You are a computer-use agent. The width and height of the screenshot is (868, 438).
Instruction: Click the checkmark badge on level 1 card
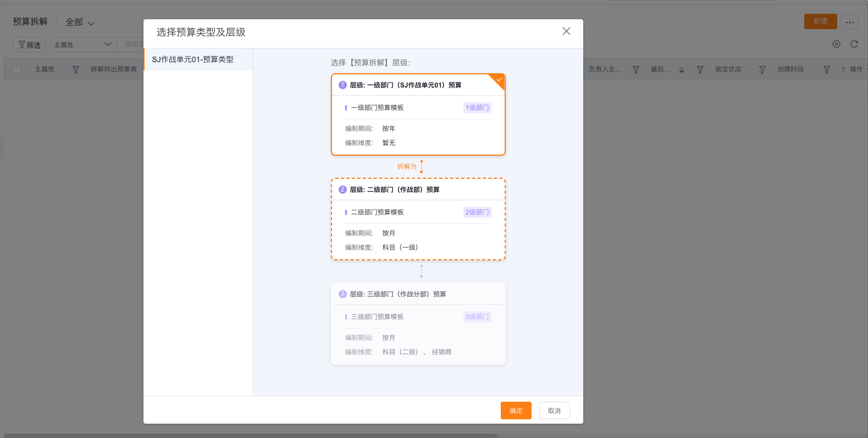499,80
